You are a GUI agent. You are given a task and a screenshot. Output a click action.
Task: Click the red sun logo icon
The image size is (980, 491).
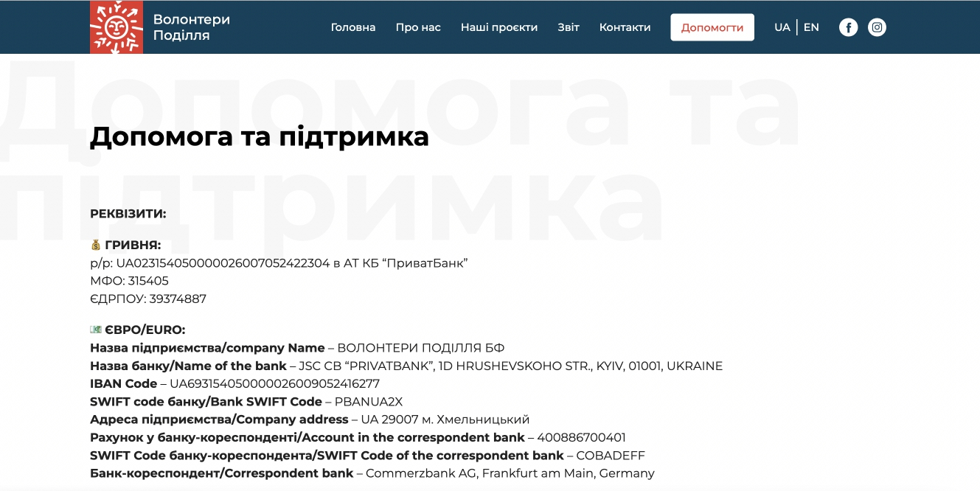(x=116, y=27)
